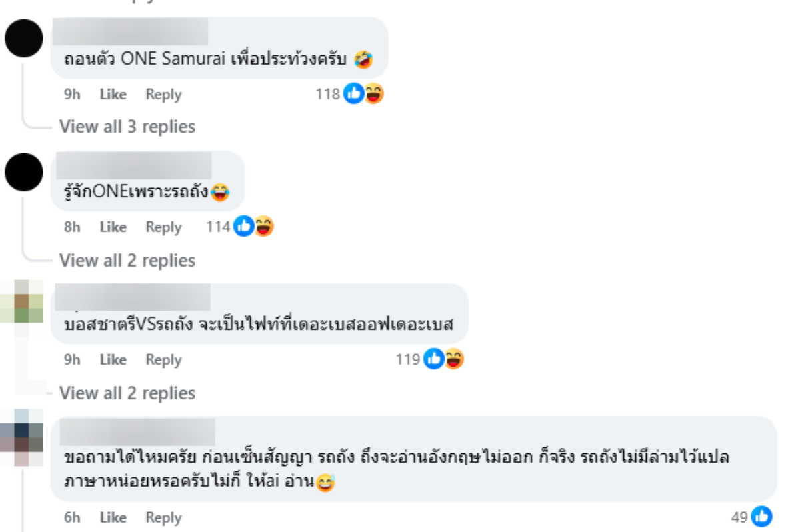Open reaction count 118 list
The width and height of the screenshot is (800, 532).
(327, 95)
